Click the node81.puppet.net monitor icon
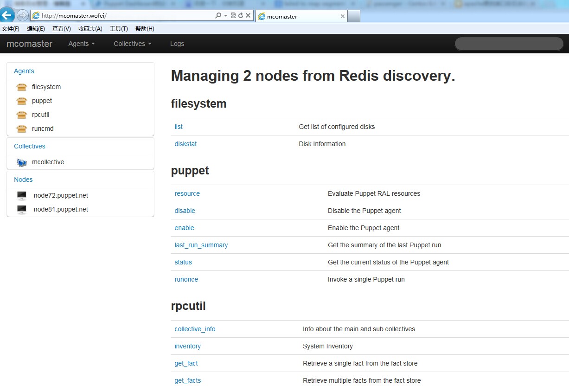569x392 pixels. tap(22, 209)
